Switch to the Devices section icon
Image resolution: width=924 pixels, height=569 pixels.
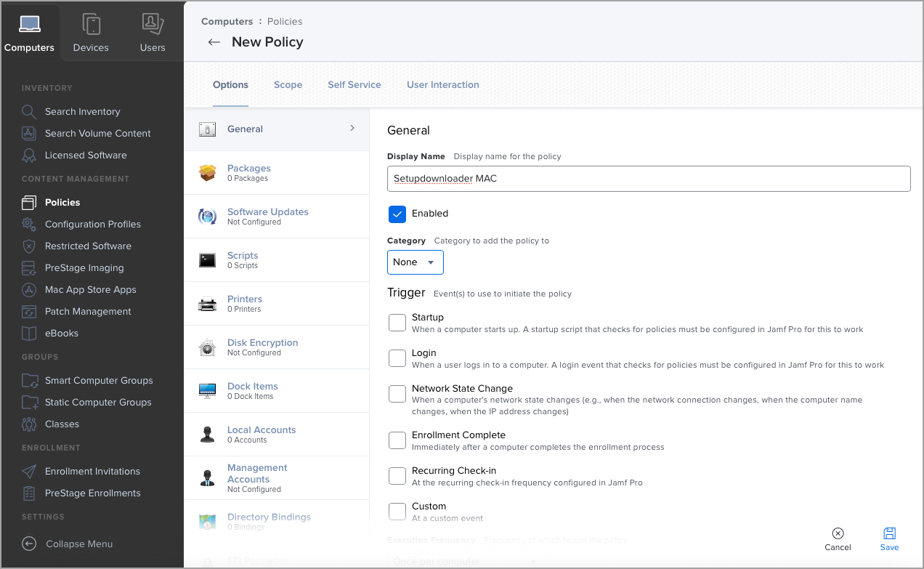tap(91, 25)
